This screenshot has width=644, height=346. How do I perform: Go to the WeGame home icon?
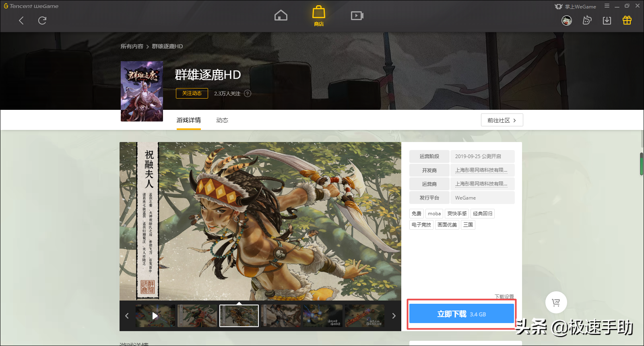[x=281, y=16]
